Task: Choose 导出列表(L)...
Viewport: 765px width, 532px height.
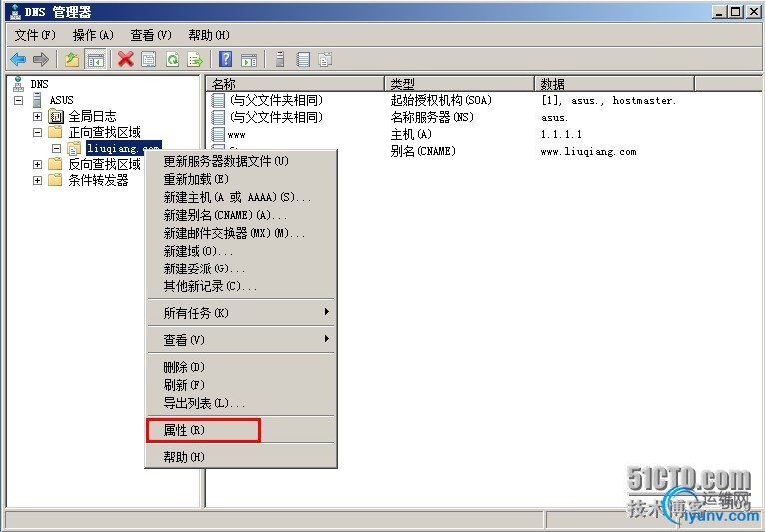Action: coord(241,403)
